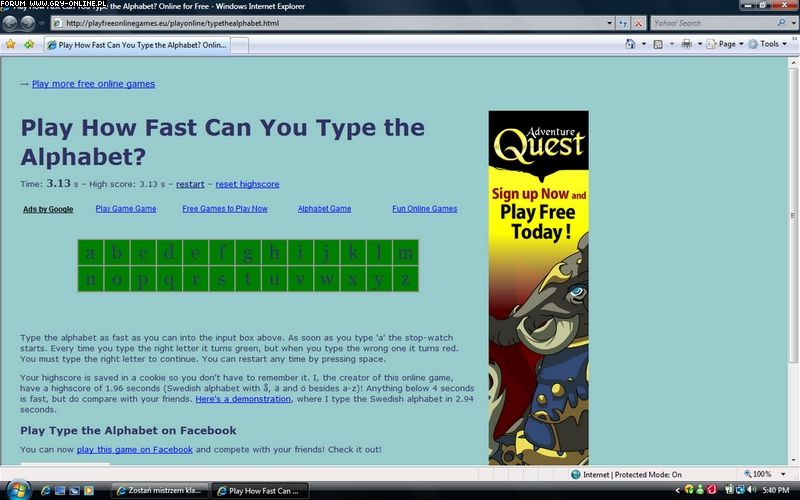Screen dimensions: 800x500
Task: Click the Yahoo search magnifier icon
Action: (x=781, y=23)
